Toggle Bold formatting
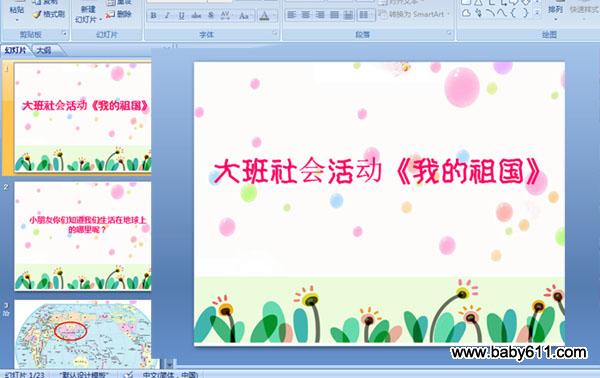Screen dimensions: 600x378 pyautogui.click(x=153, y=16)
